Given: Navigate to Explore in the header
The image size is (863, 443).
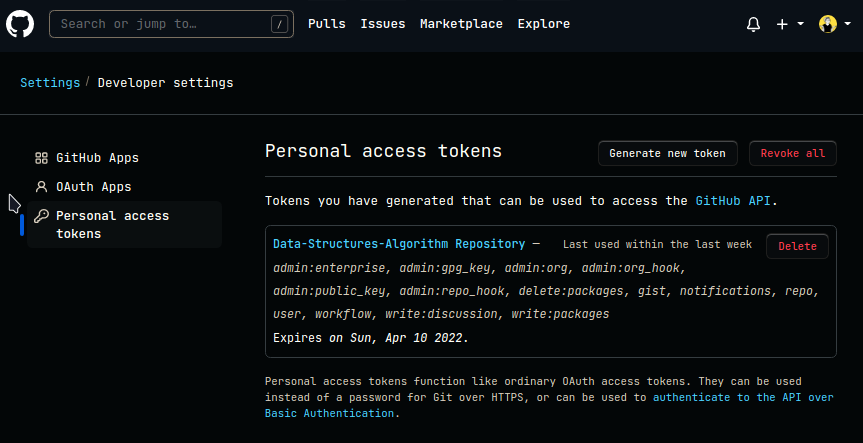Looking at the screenshot, I should pyautogui.click(x=543, y=24).
